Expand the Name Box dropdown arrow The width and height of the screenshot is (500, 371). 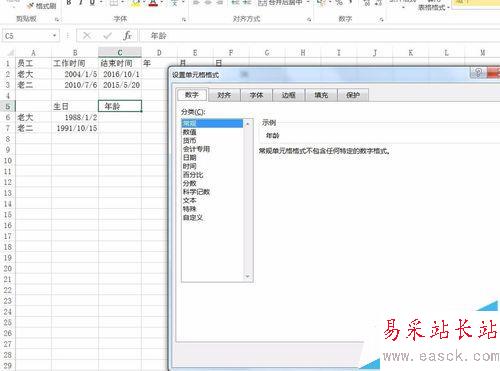pos(54,36)
